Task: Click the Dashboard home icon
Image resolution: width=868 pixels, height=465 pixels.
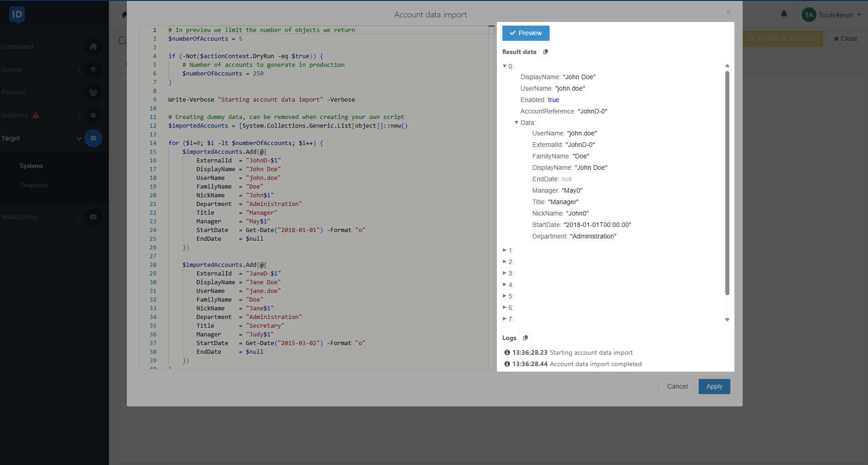Action: 93,47
